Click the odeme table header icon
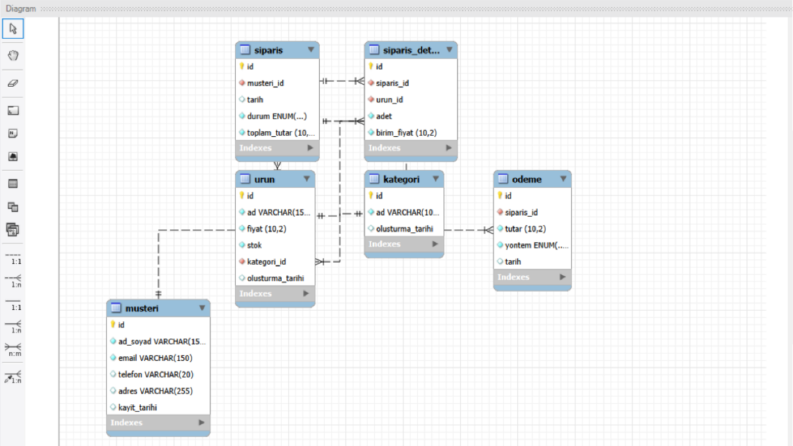793x446 pixels. click(x=503, y=179)
